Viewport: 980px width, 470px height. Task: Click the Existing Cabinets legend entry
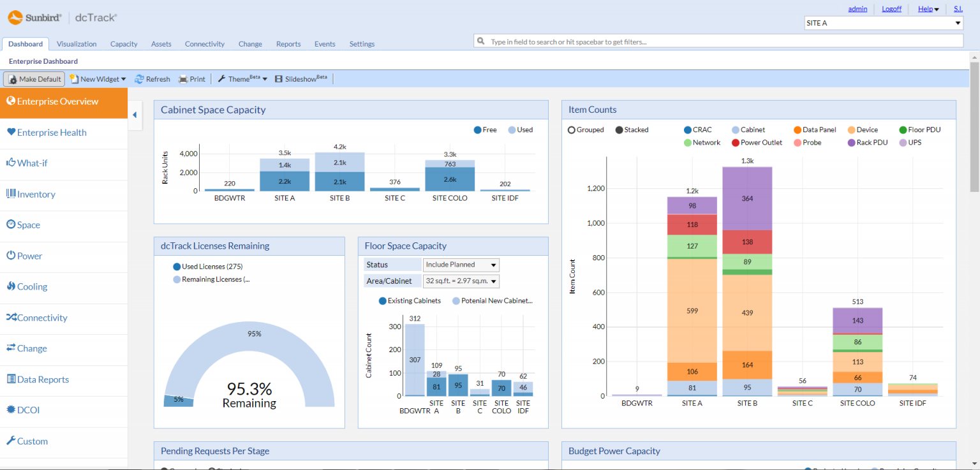point(410,301)
